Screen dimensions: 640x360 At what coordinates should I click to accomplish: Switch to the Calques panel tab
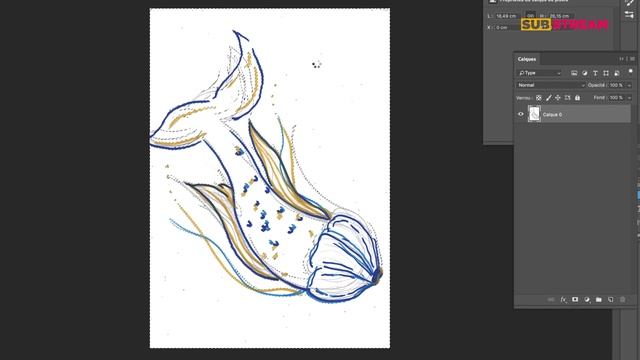coord(527,59)
